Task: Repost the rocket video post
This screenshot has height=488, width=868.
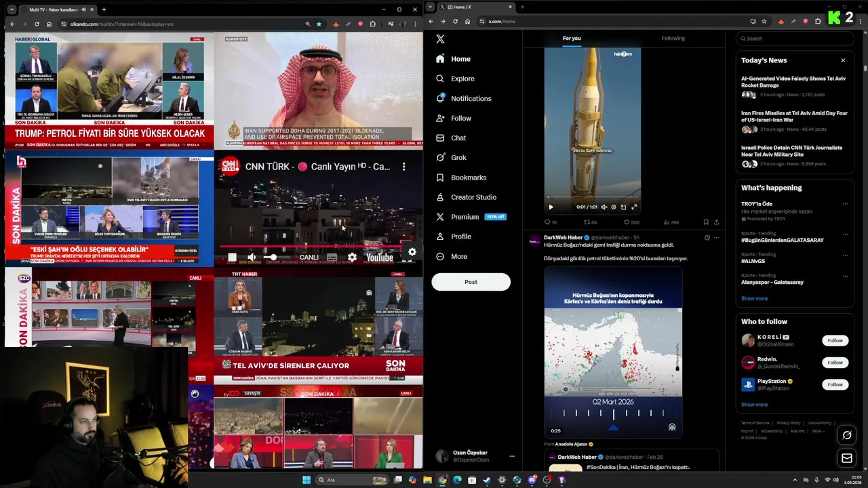Action: tap(590, 222)
